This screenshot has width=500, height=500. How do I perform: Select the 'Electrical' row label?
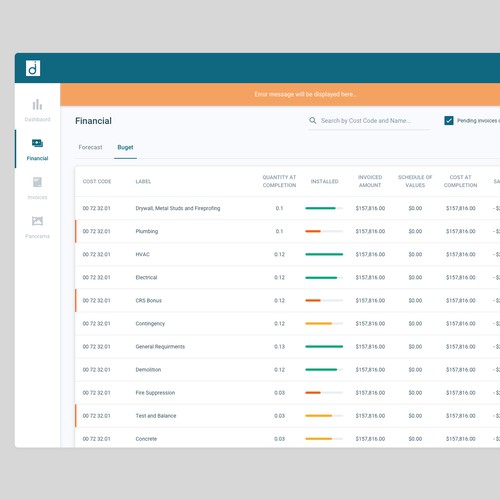point(146,277)
